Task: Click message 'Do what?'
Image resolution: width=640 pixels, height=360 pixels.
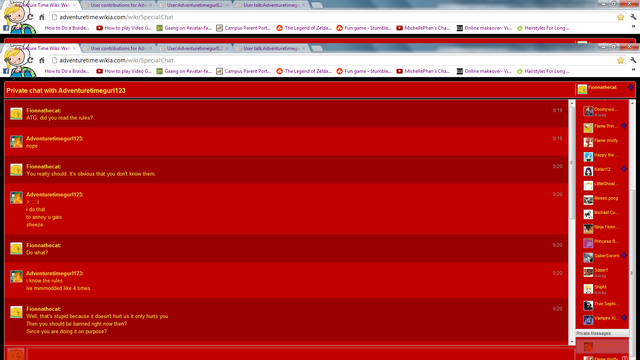Action: 37,253
